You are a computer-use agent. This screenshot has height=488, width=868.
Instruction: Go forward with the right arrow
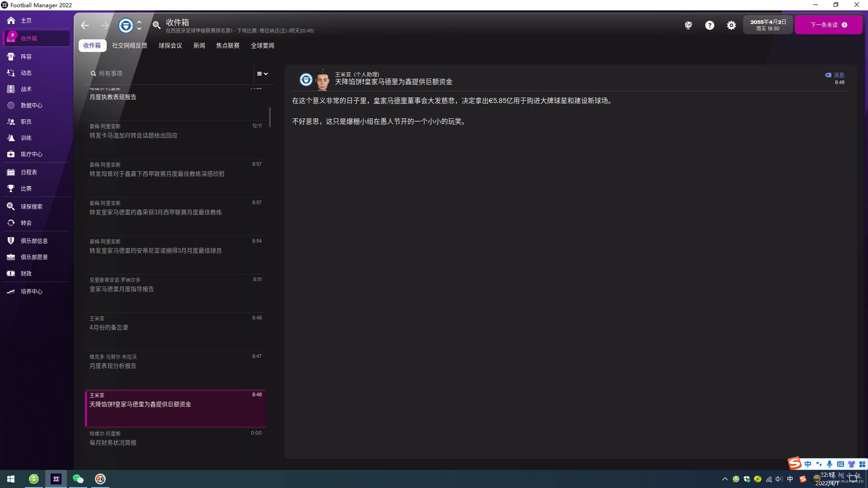[x=104, y=25]
